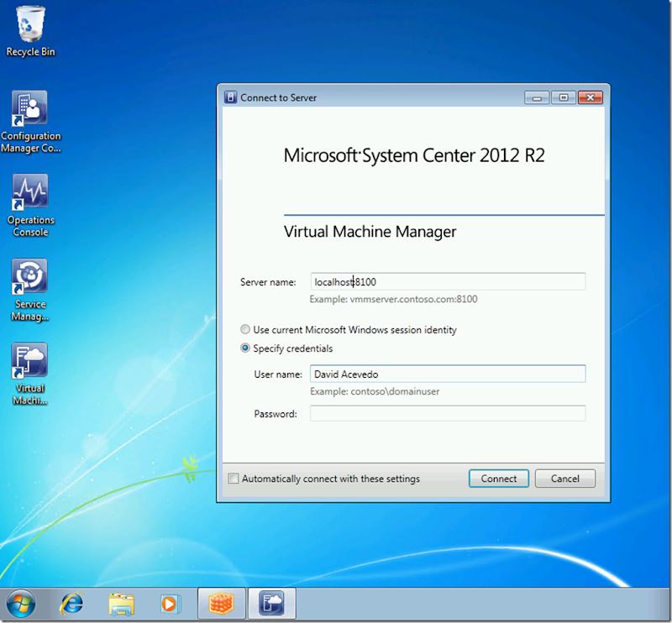Switch to orange cube taskbar application

coord(222,604)
